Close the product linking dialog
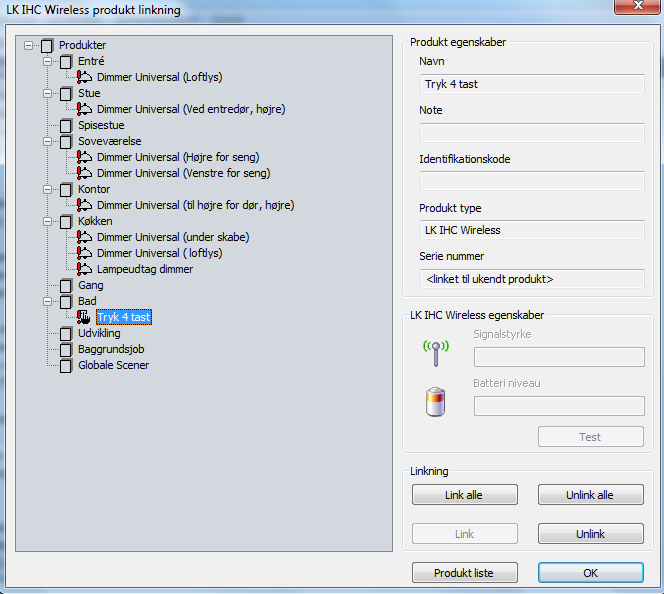The image size is (664, 594). 637,6
